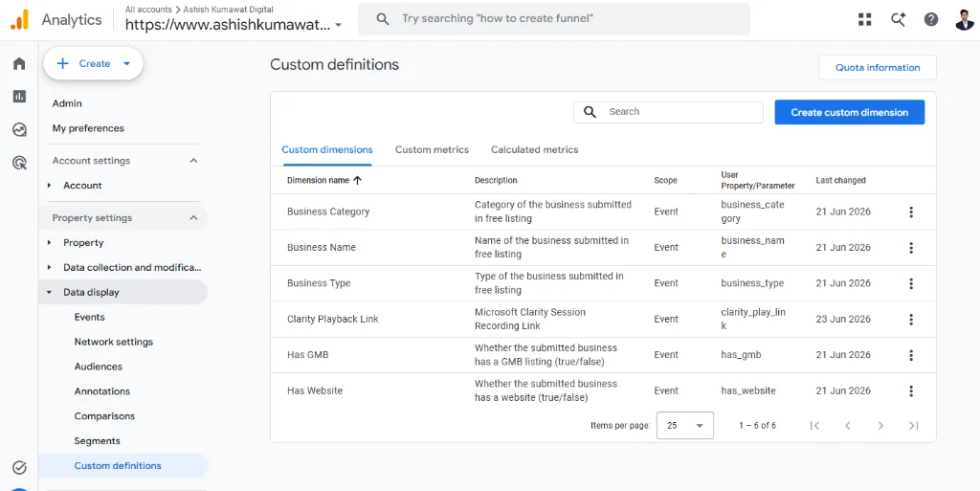Image resolution: width=980 pixels, height=491 pixels.
Task: Focus the top Analytics search field
Action: point(554,19)
